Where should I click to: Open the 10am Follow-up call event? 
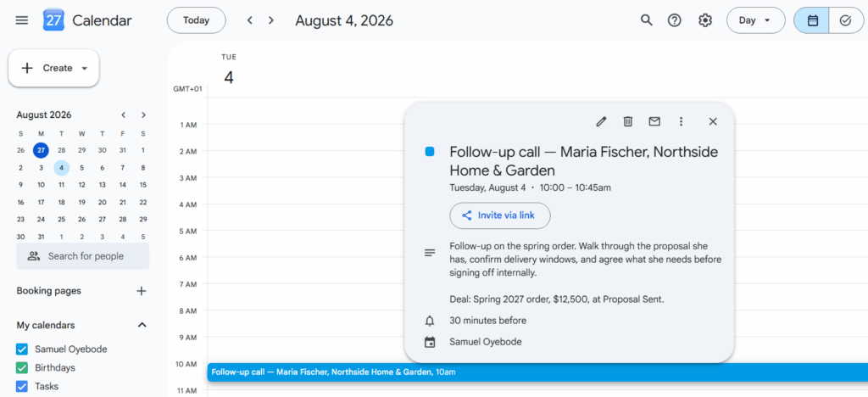[537, 372]
